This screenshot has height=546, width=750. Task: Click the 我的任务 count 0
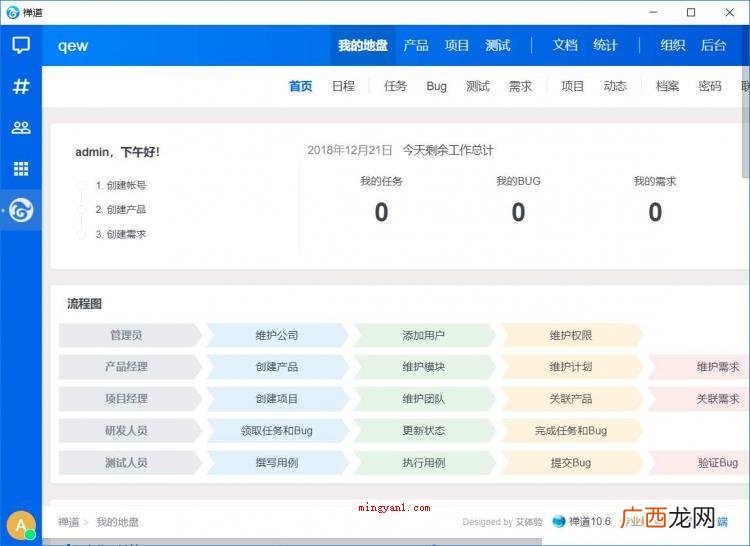[381, 212]
